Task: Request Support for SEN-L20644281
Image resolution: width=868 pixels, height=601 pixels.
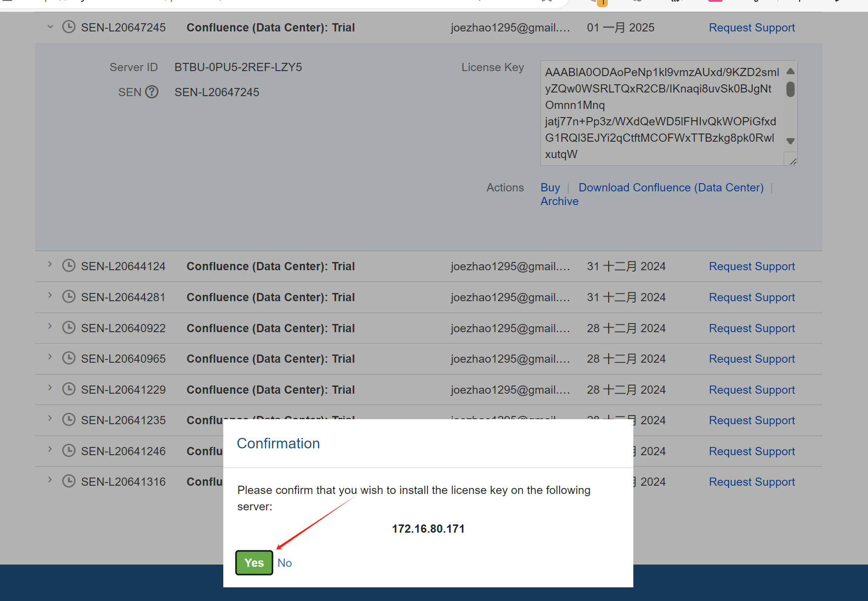Action: tap(752, 298)
